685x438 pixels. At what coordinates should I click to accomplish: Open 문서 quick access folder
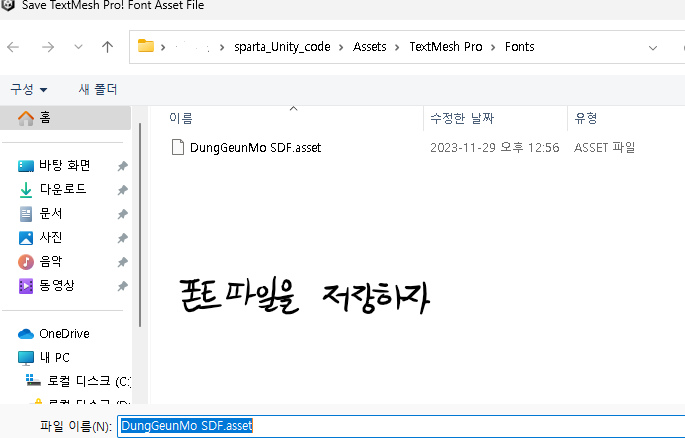pos(50,214)
